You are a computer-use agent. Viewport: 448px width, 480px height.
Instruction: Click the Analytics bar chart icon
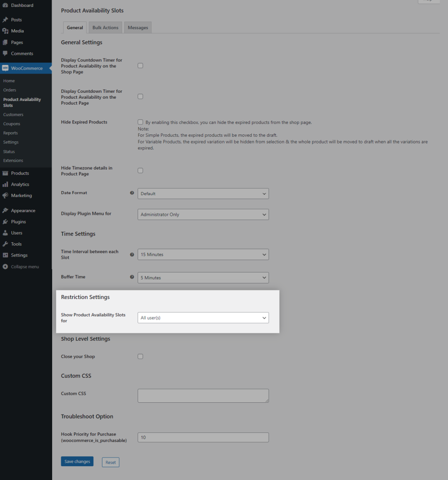point(5,185)
